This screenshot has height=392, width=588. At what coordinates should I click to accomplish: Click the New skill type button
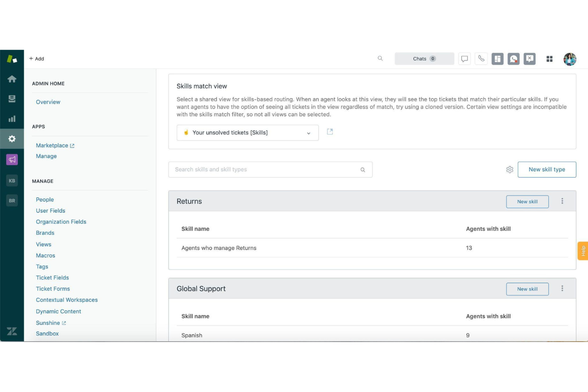pos(547,169)
